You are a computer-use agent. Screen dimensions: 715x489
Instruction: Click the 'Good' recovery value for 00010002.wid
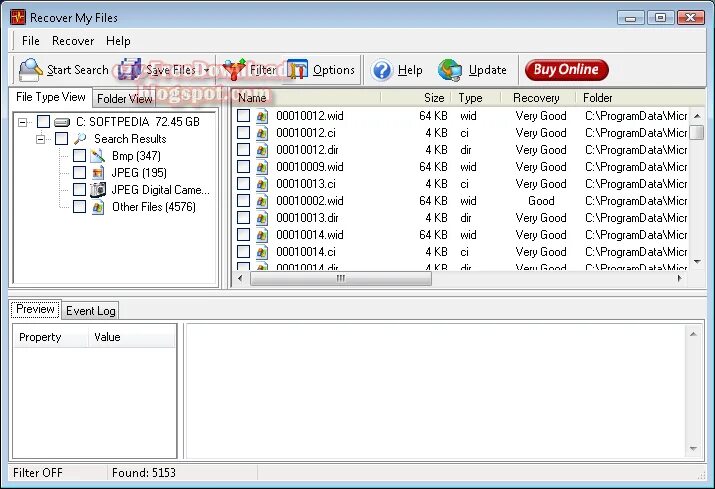click(541, 201)
